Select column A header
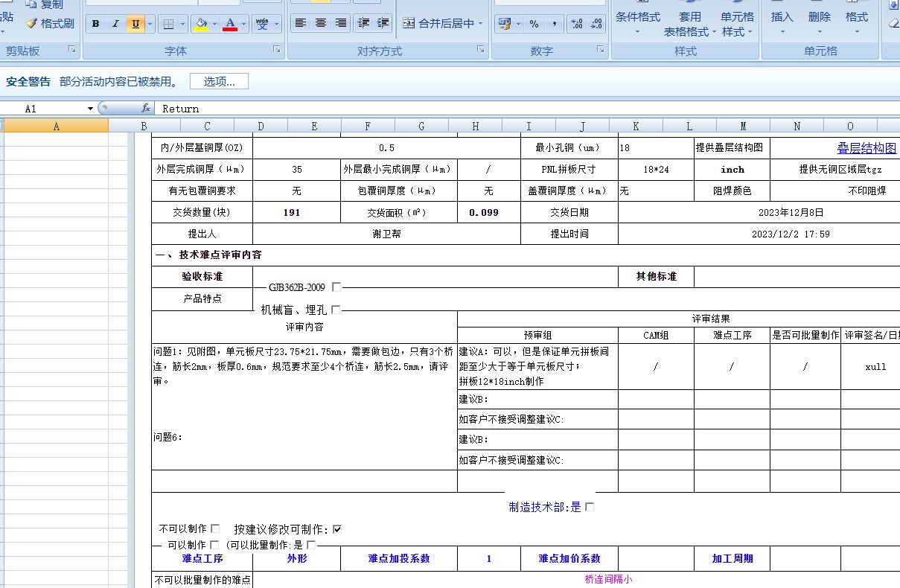The height and width of the screenshot is (588, 900). click(57, 127)
